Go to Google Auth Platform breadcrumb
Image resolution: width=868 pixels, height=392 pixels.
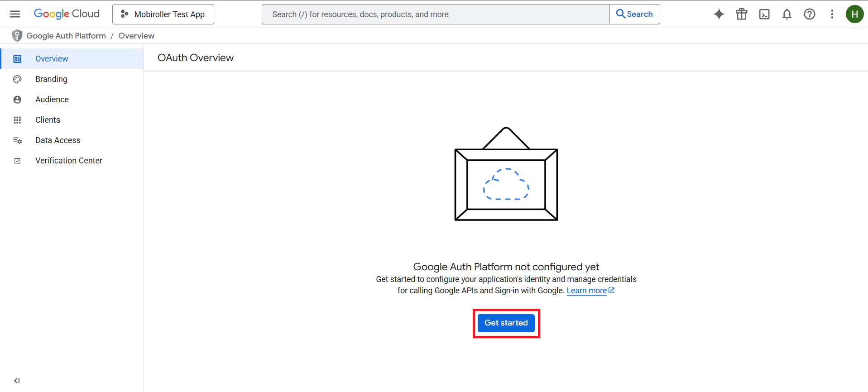pyautogui.click(x=66, y=36)
